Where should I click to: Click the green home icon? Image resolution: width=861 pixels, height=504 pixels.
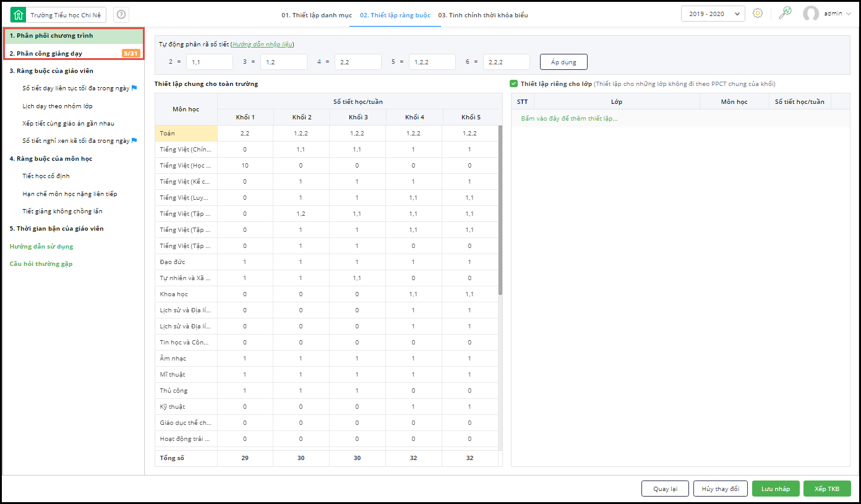coord(19,15)
